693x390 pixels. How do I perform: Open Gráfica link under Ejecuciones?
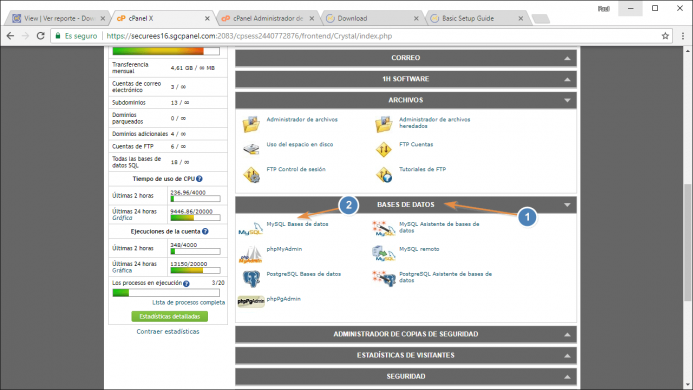coord(122,271)
